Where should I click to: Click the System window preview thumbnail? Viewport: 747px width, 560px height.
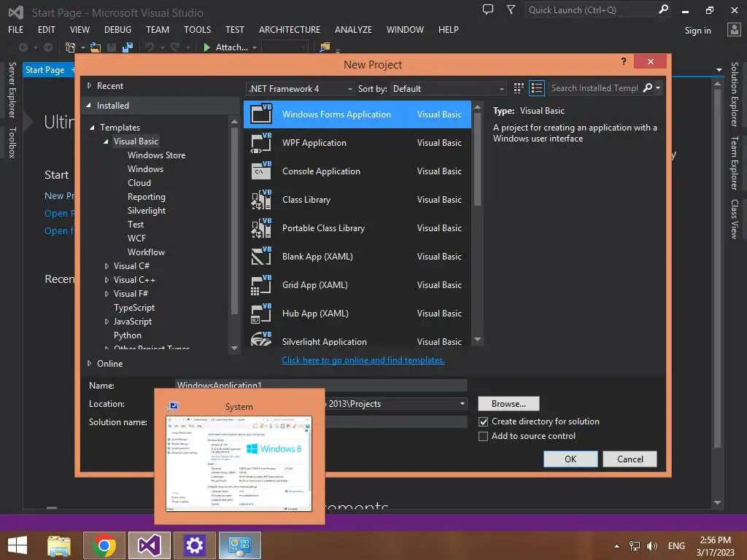click(239, 463)
